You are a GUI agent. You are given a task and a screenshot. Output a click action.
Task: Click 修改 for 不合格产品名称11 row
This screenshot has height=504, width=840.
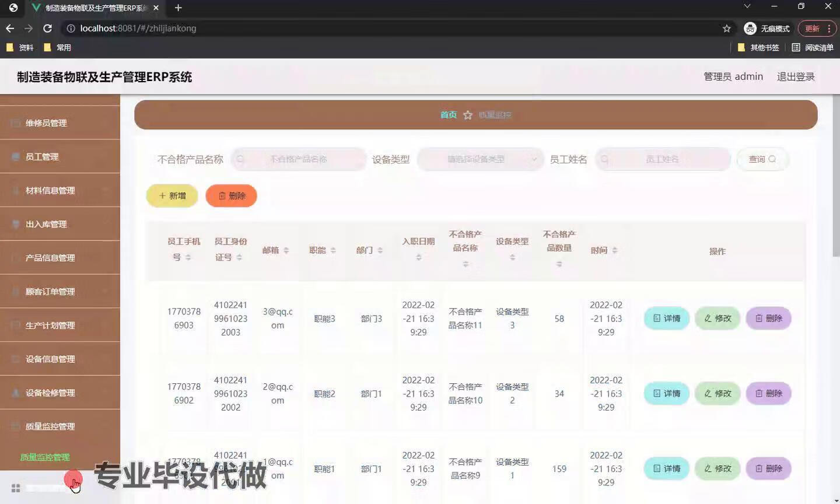(717, 318)
